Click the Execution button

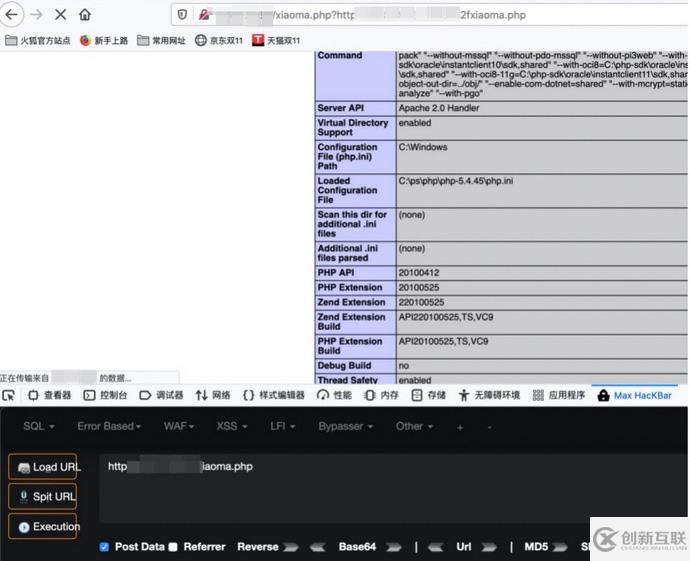point(43,526)
